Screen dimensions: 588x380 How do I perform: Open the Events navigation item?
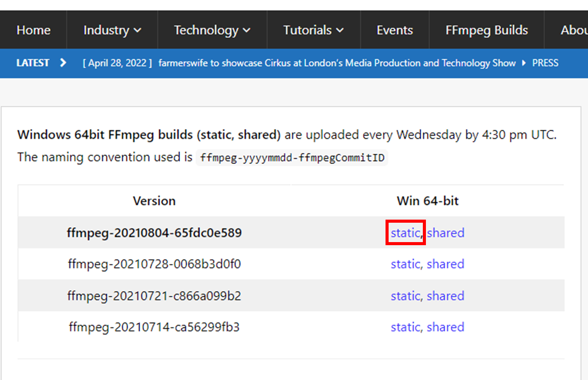point(395,30)
